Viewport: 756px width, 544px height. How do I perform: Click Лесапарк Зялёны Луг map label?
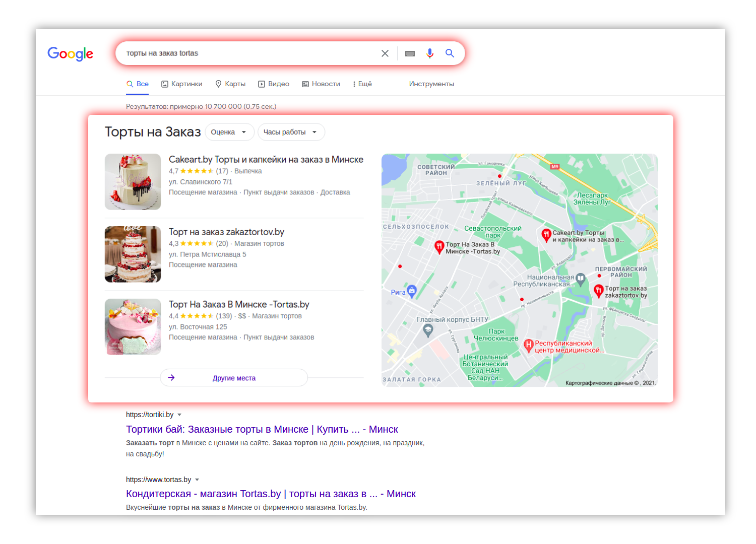pyautogui.click(x=592, y=199)
